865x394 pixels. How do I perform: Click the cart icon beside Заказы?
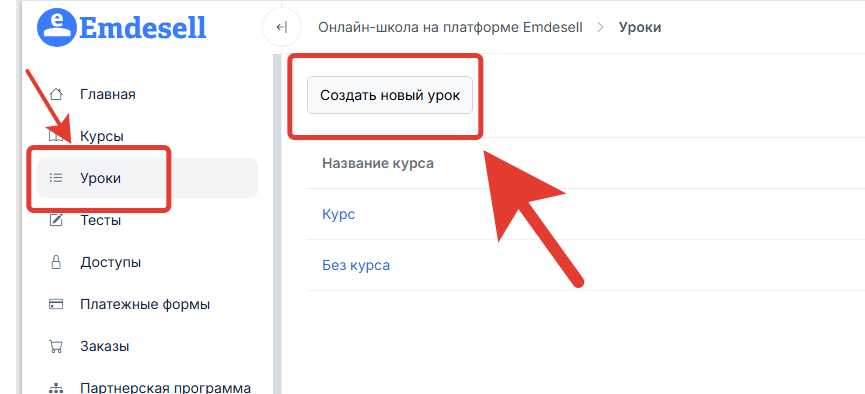[x=56, y=347]
